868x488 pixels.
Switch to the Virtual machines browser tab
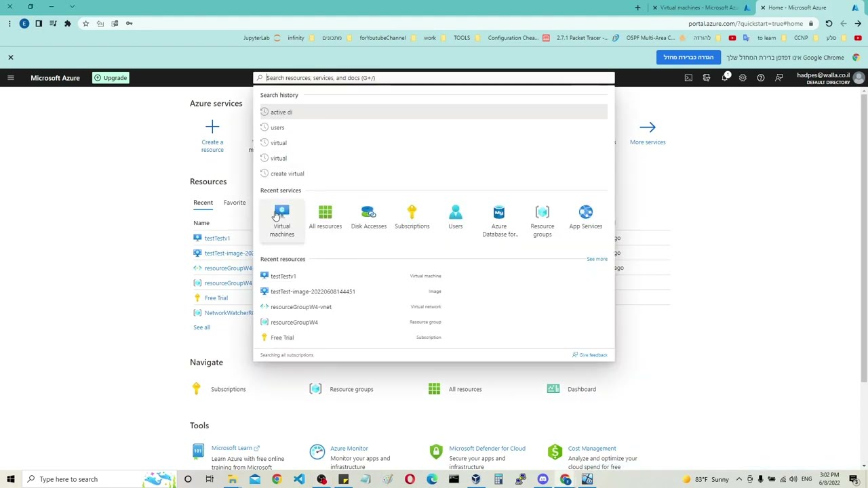coord(698,7)
